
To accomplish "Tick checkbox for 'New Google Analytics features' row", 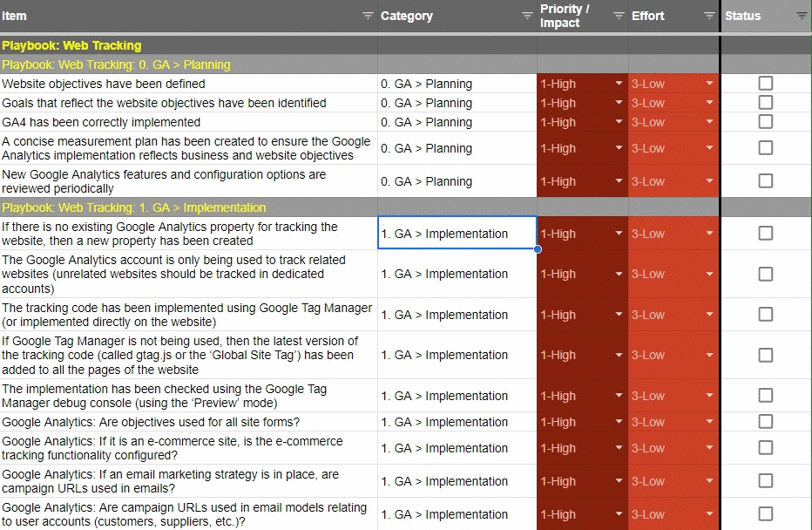I will [x=766, y=180].
